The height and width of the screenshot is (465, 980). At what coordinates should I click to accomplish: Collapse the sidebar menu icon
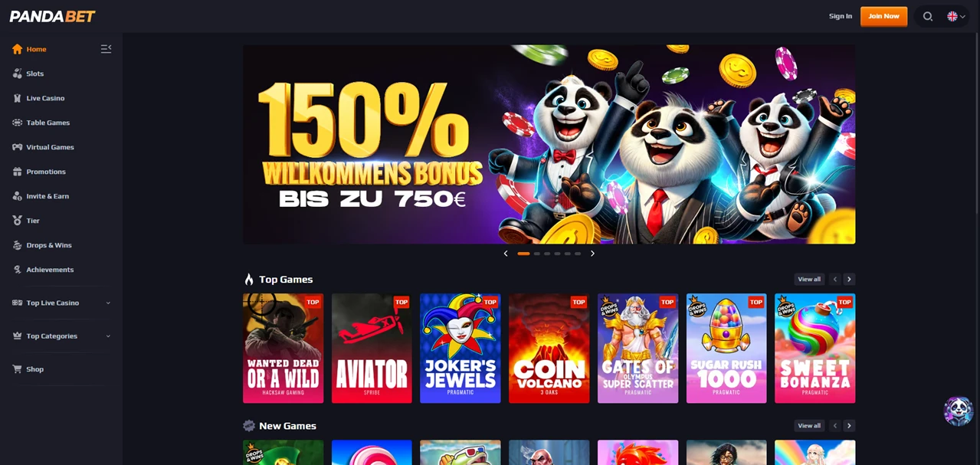pos(106,49)
